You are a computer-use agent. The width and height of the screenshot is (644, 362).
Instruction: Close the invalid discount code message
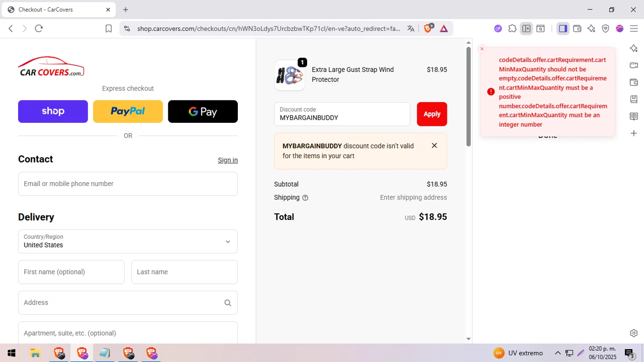click(x=434, y=146)
